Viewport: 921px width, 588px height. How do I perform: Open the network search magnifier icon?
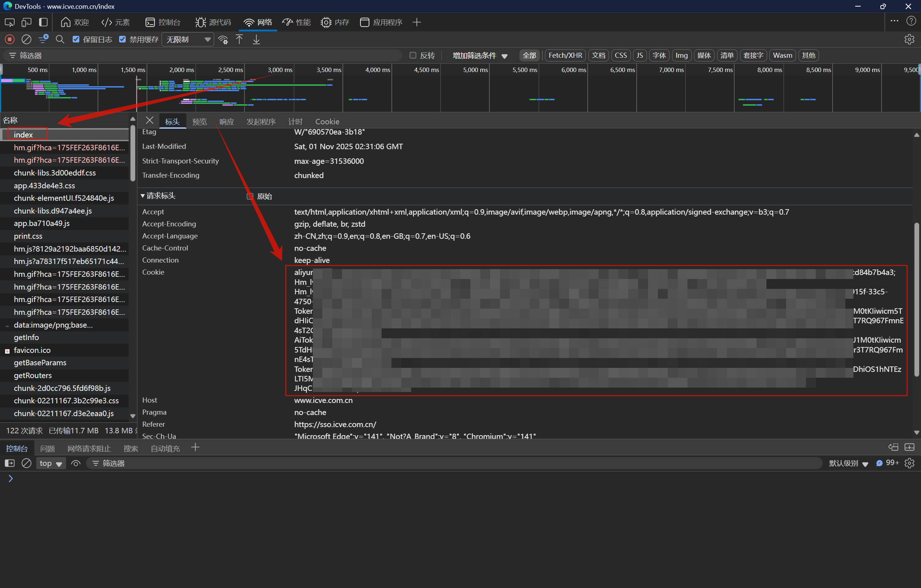(60, 39)
